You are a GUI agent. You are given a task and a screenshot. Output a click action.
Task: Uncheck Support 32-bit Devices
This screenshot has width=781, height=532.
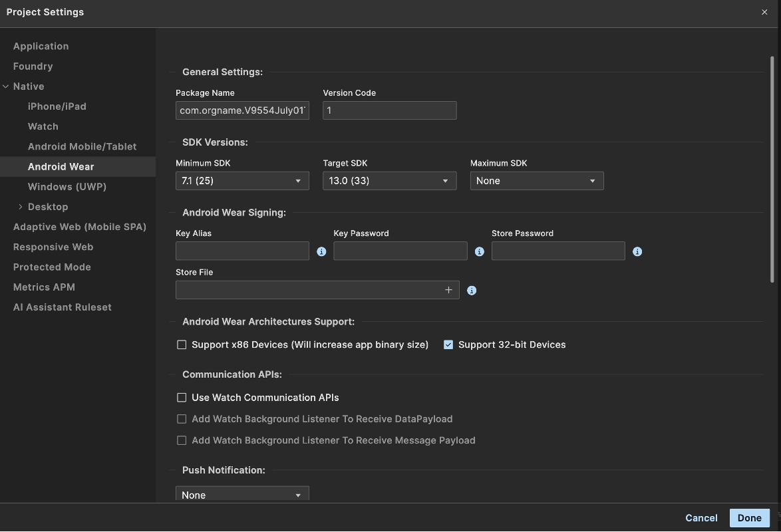[x=448, y=344]
